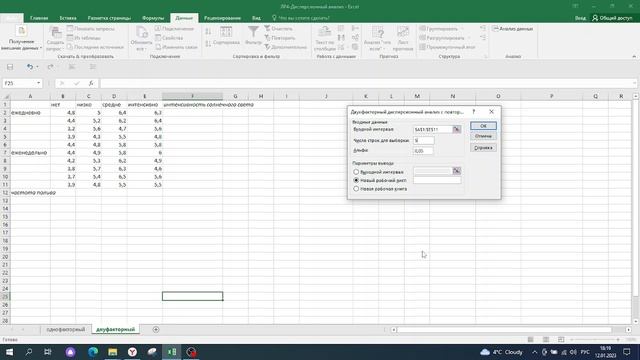Screen dimensions: 640x360
Task: Open the Windows Start menu
Action: point(9,352)
